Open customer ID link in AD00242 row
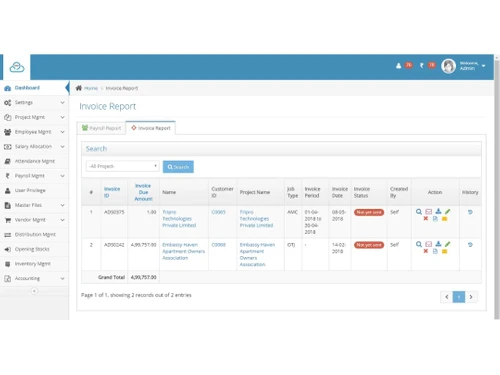The image size is (500, 375). click(x=219, y=245)
